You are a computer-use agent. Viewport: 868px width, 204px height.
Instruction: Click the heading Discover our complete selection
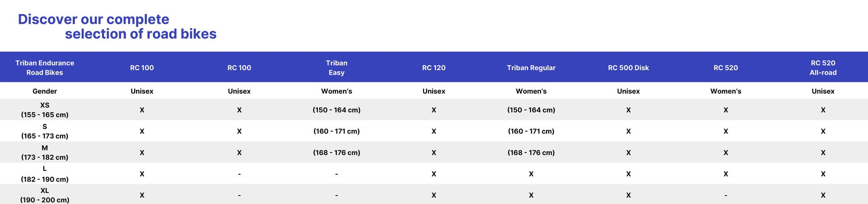point(117,26)
